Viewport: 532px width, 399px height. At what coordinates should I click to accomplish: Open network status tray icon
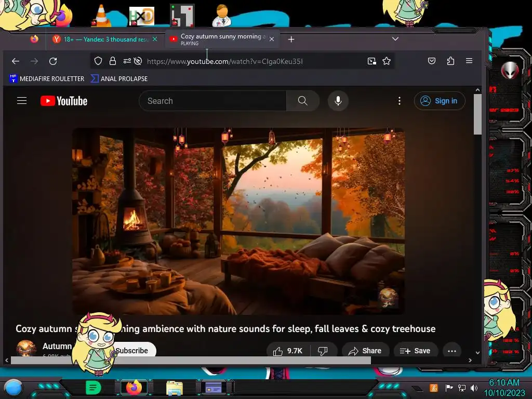coord(462,388)
